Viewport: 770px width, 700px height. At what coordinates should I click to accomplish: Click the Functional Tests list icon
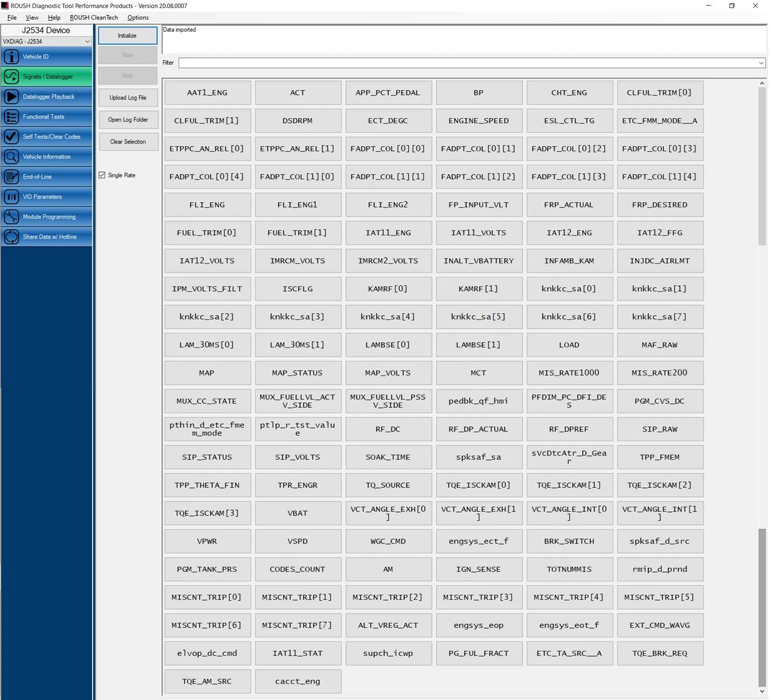11,116
